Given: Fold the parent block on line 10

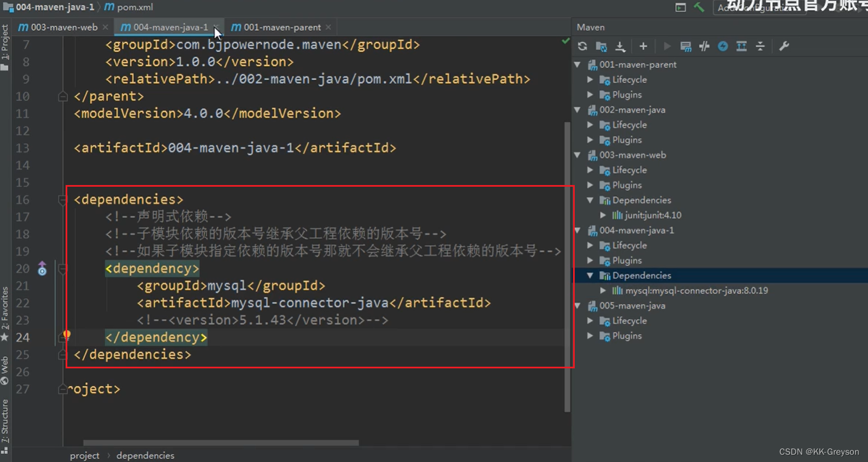Looking at the screenshot, I should [x=63, y=96].
